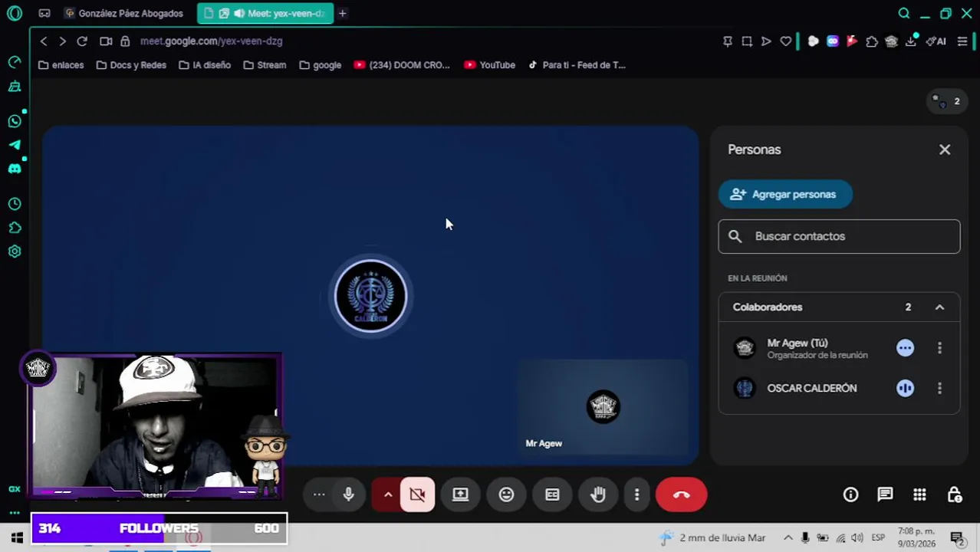Focus the Buscar contactos field
Screen dimensions: 980x552
[x=839, y=236]
